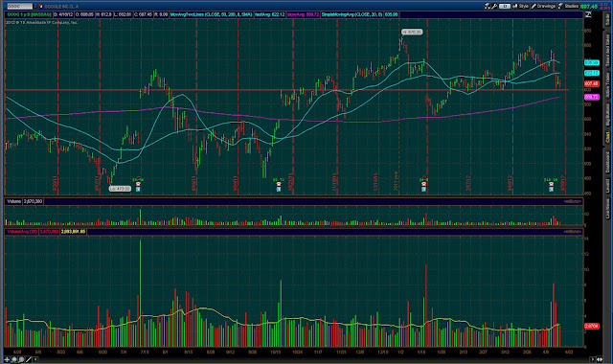Click the zoom out magnifier icon
613x364 pixels.
[21, 359]
